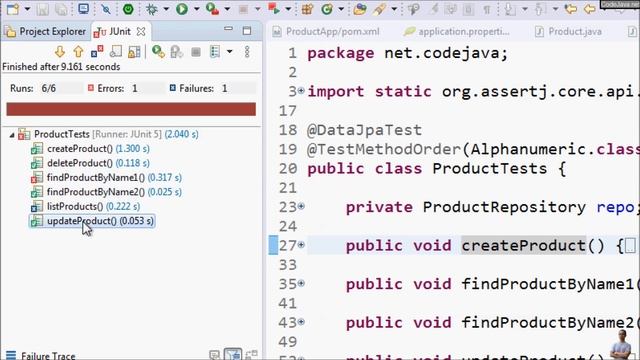Open dropdown beside the New Java Class icon
Image resolution: width=640 pixels, height=360 pixels.
(341, 9)
